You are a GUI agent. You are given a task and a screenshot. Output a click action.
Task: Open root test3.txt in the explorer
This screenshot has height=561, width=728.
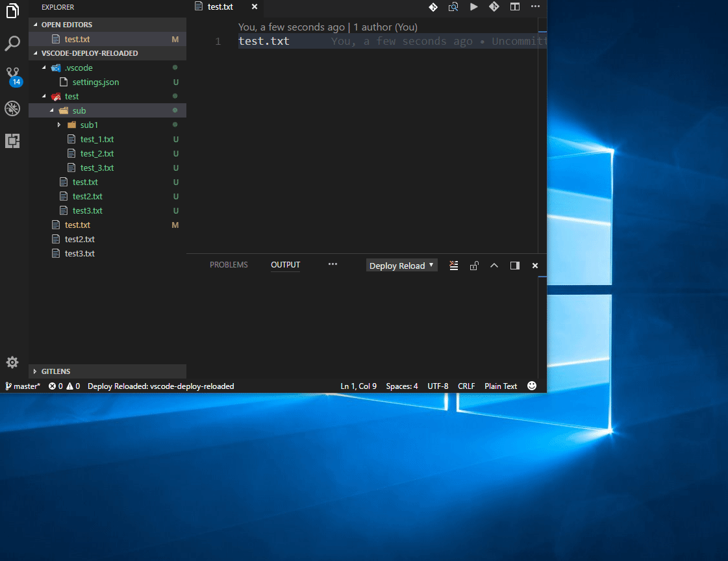click(107, 254)
